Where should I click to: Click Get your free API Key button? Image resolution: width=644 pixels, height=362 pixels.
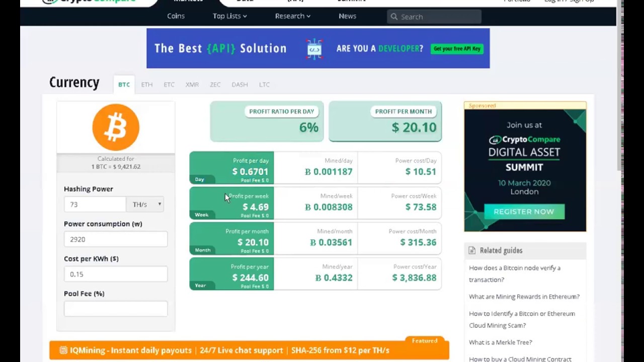457,49
